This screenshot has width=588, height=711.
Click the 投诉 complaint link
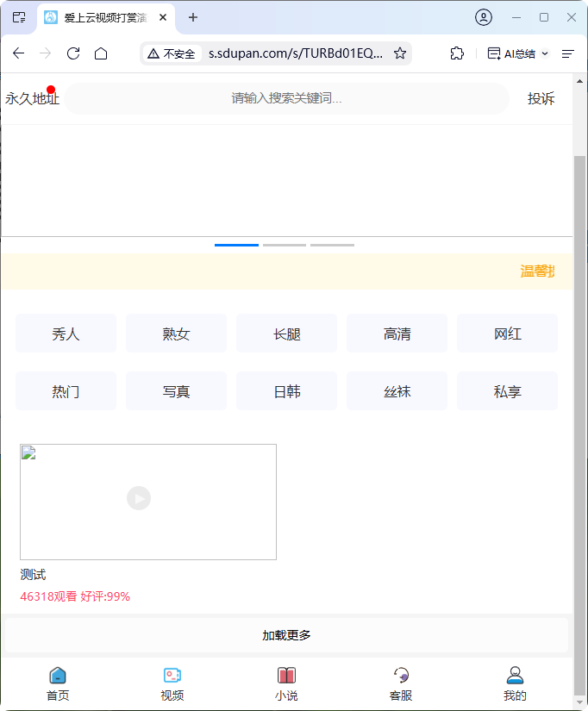[x=541, y=98]
